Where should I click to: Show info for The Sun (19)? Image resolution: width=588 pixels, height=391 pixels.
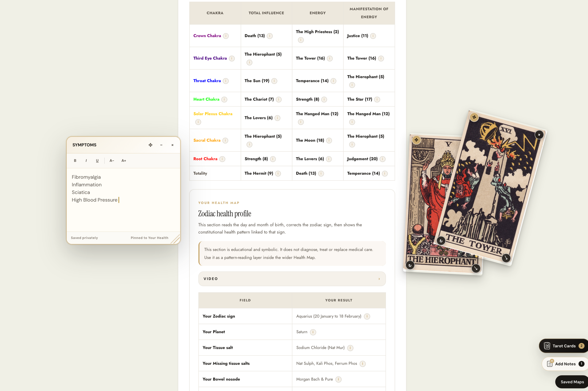274,81
